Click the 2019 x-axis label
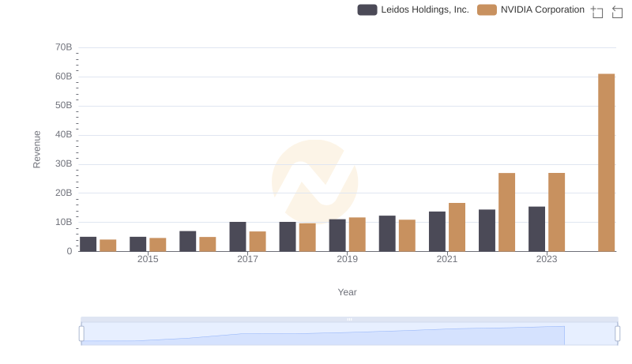The image size is (632, 364). click(x=347, y=259)
